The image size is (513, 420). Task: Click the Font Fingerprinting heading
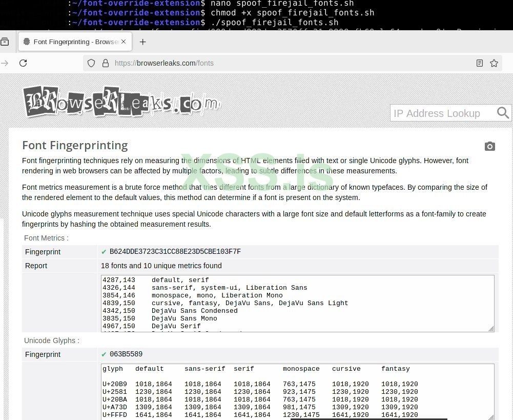point(75,145)
